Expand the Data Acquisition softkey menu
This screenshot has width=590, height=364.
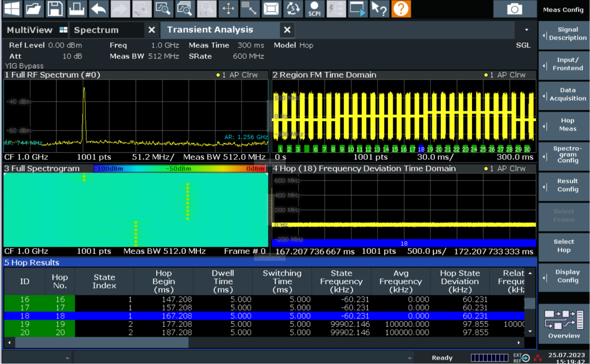tap(564, 94)
